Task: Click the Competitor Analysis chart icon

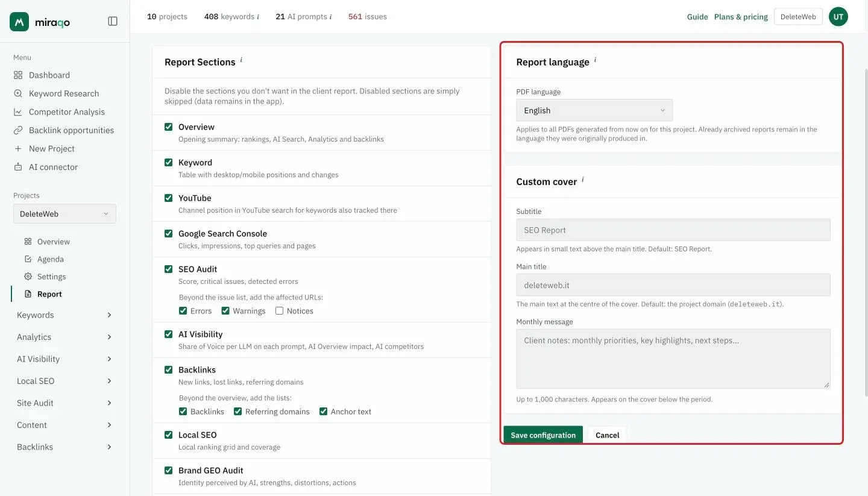Action: coord(18,112)
